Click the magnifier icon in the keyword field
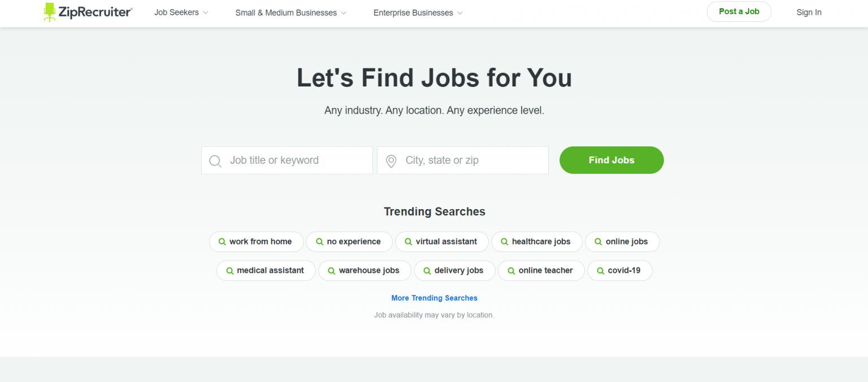The width and height of the screenshot is (868, 382). tap(215, 160)
